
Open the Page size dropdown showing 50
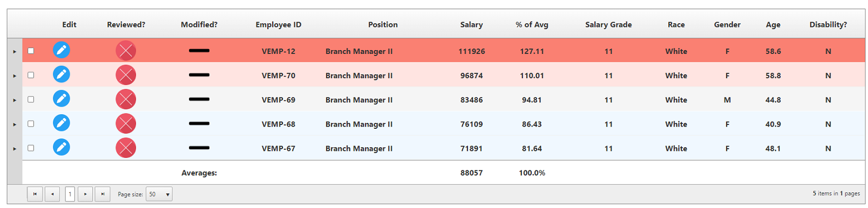(x=159, y=194)
